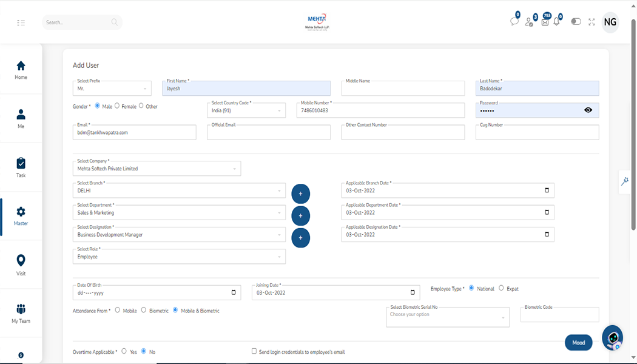Show password using the eye icon
This screenshot has width=637, height=364.
click(588, 110)
